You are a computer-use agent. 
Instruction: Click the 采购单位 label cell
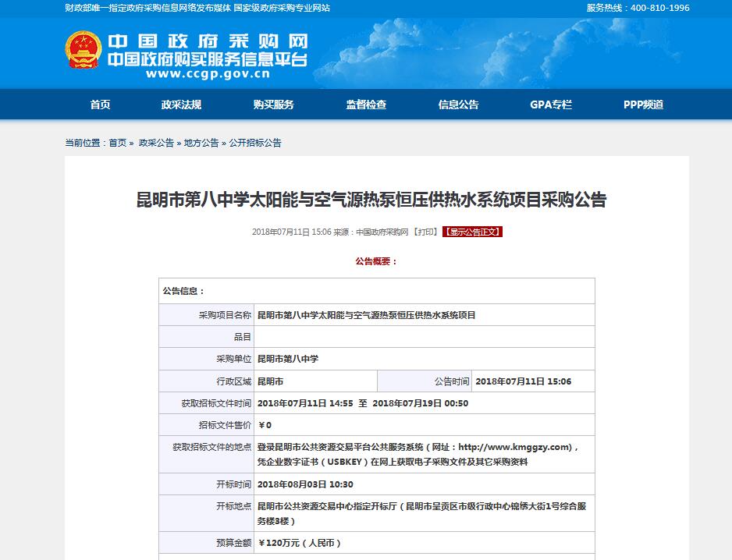(206, 359)
